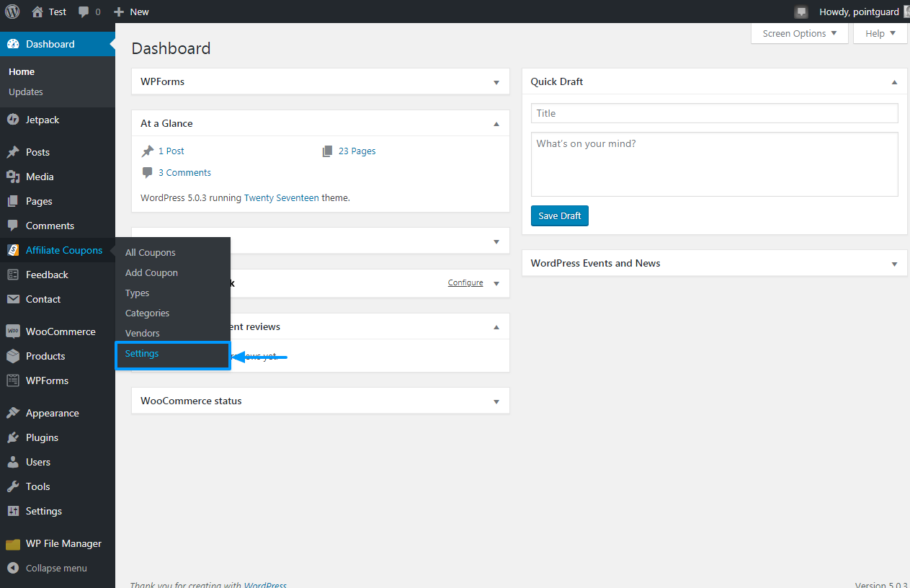910x588 pixels.
Task: Open the 23 Pages link
Action: 357,151
